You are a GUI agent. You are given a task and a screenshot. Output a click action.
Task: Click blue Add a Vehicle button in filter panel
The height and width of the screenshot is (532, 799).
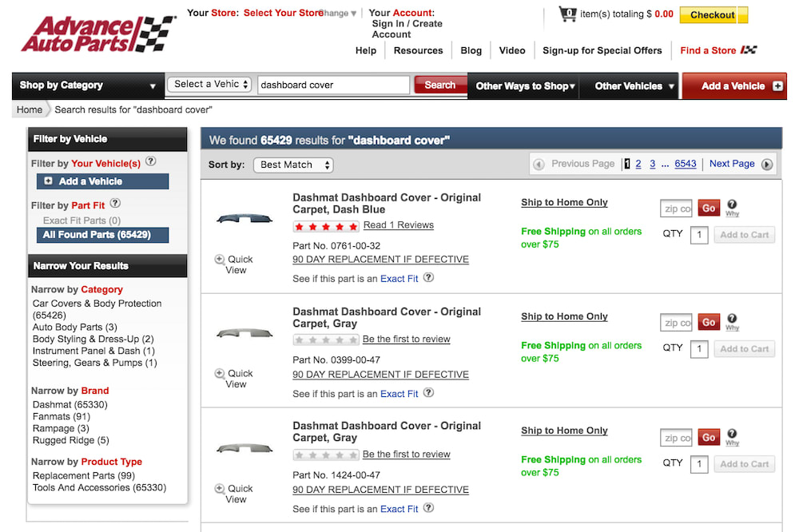[x=102, y=181]
